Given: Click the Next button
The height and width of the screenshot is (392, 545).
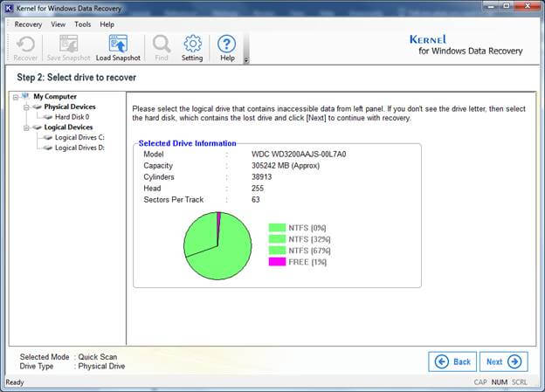Looking at the screenshot, I should (x=504, y=361).
